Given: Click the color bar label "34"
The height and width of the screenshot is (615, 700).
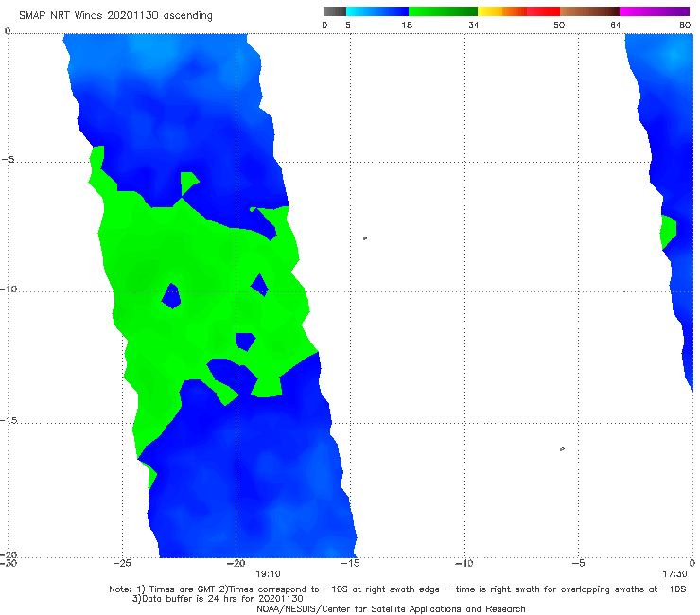Looking at the screenshot, I should pos(474,25).
